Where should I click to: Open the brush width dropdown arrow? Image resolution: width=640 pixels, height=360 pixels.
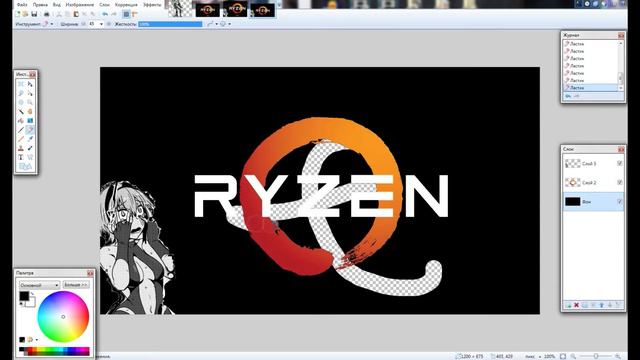pos(101,24)
